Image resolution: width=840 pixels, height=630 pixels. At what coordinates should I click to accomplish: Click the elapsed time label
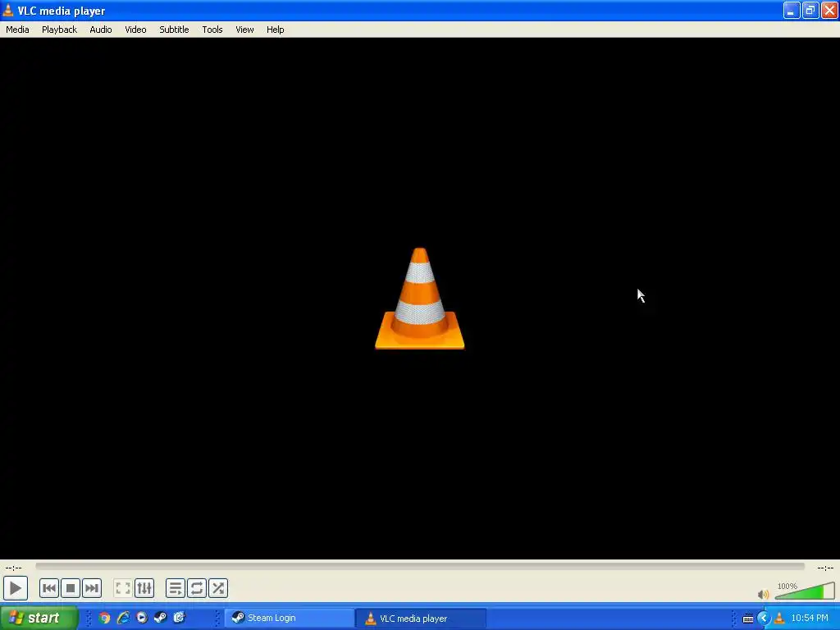tap(13, 568)
